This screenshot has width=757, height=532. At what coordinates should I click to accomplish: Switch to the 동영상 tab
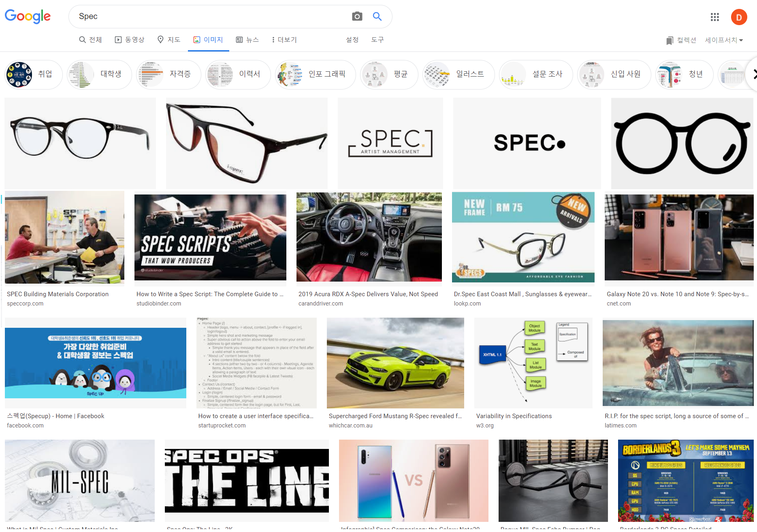click(x=130, y=40)
